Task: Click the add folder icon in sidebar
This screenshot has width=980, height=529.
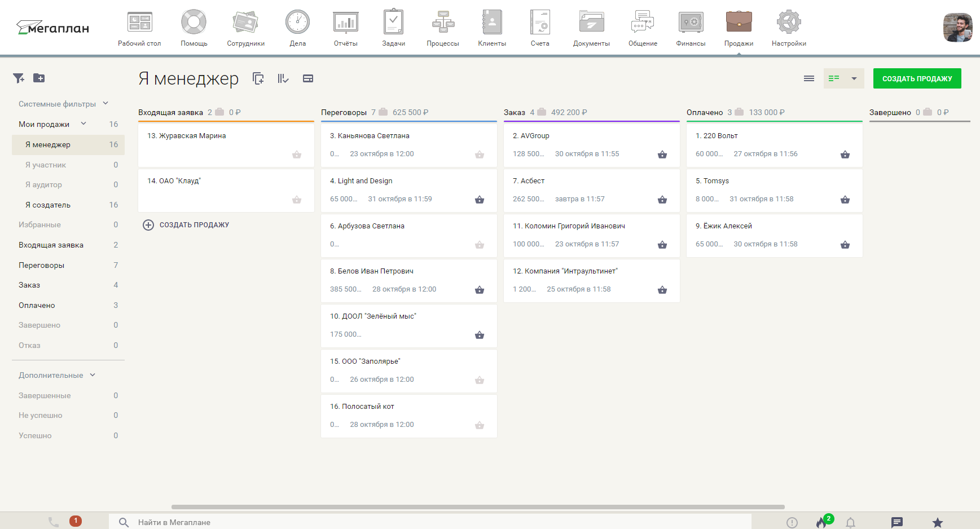Action: pos(39,78)
